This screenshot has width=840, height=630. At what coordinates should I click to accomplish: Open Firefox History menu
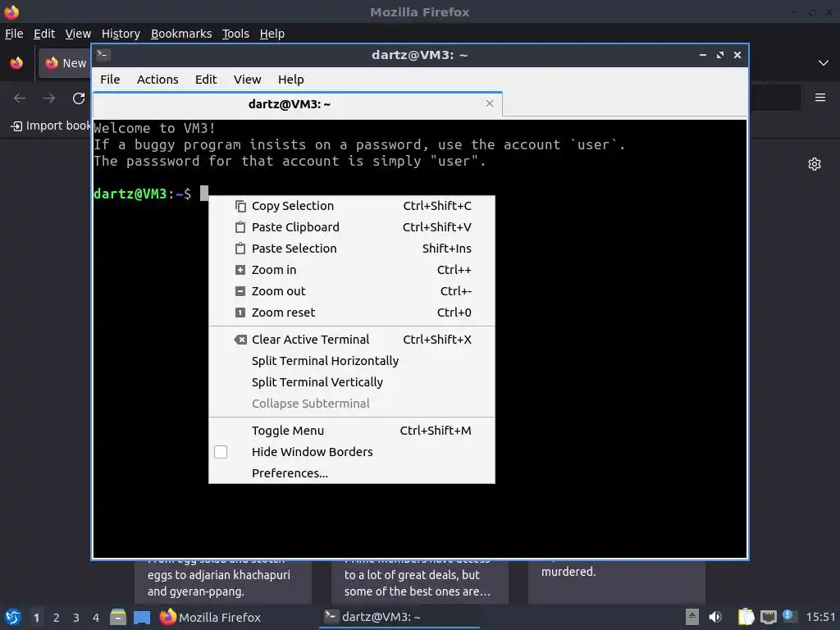coord(121,34)
